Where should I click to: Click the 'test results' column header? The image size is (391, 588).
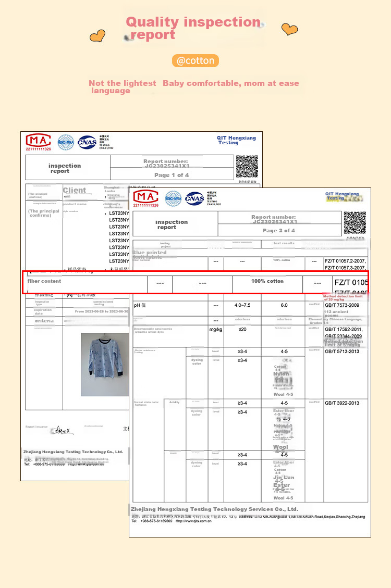tap(284, 243)
